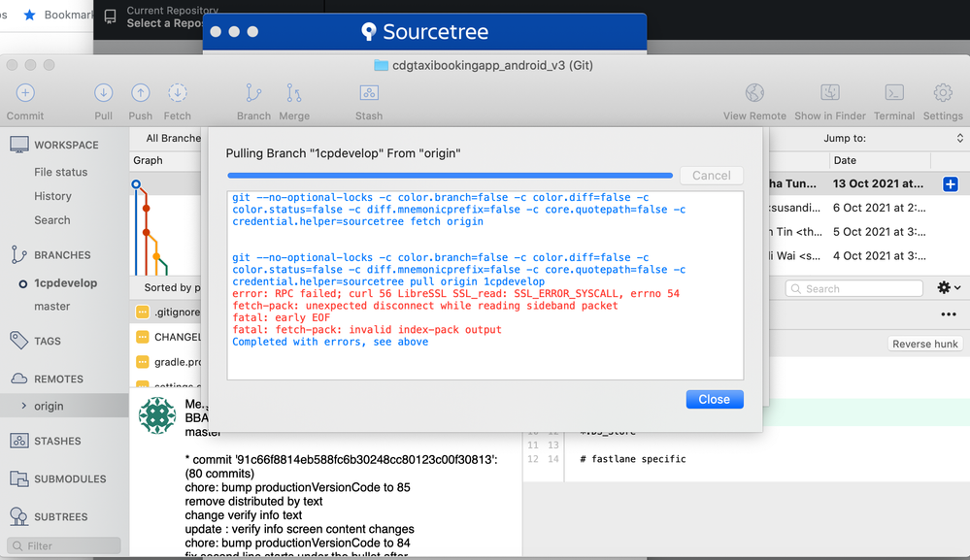Click the folder icon in window title
Viewport: 970px width, 560px height.
pos(381,65)
